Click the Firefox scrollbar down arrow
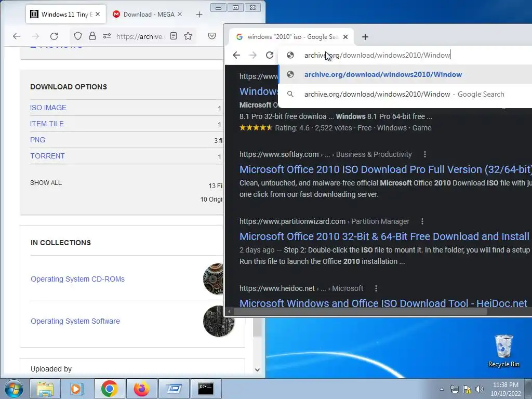 pyautogui.click(x=257, y=370)
